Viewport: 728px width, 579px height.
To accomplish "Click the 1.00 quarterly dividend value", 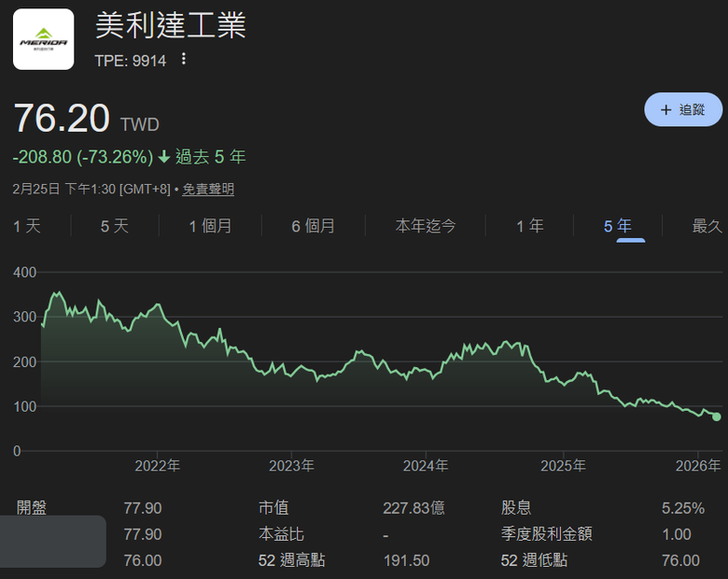I will tap(677, 534).
